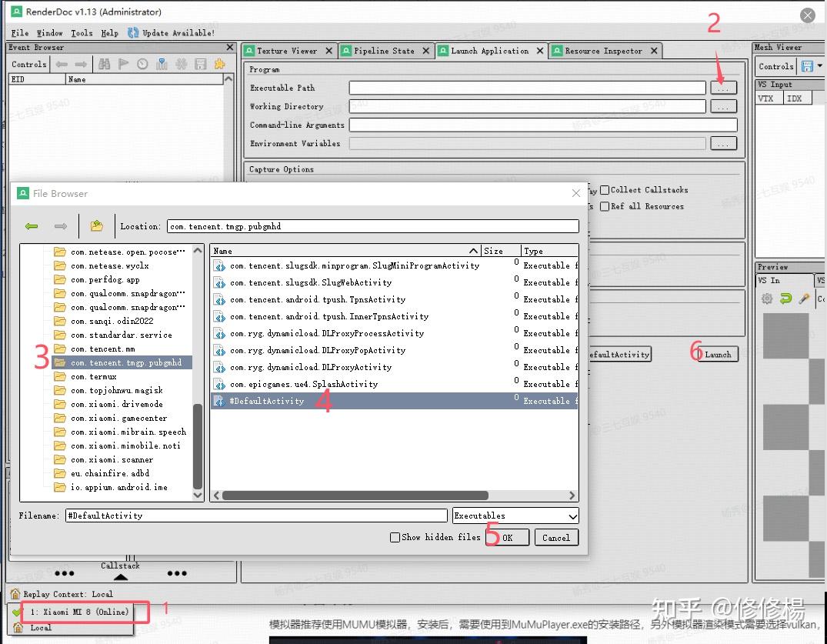Click the parent-folder icon in File Browser
The height and width of the screenshot is (644, 827).
(x=96, y=225)
